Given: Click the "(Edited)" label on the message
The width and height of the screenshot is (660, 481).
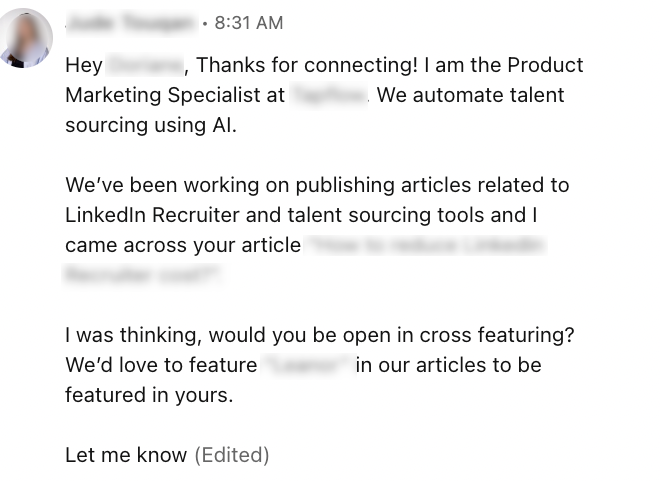Looking at the screenshot, I should coord(231,455).
